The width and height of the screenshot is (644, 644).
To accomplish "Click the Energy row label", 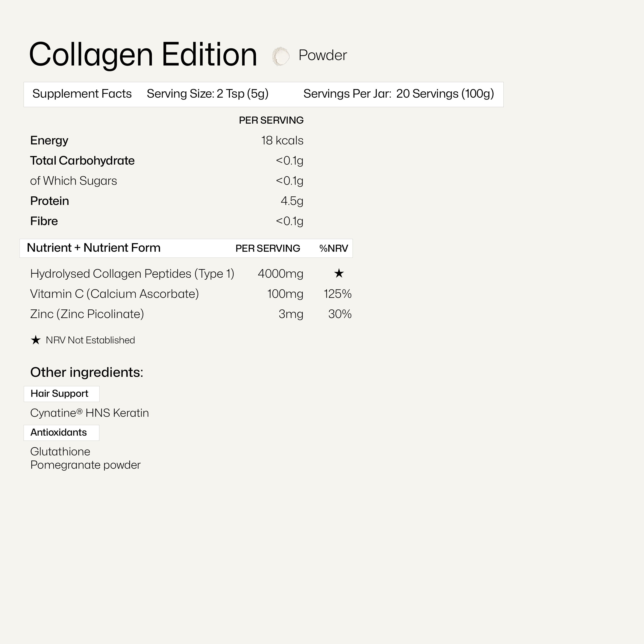I will tap(49, 141).
